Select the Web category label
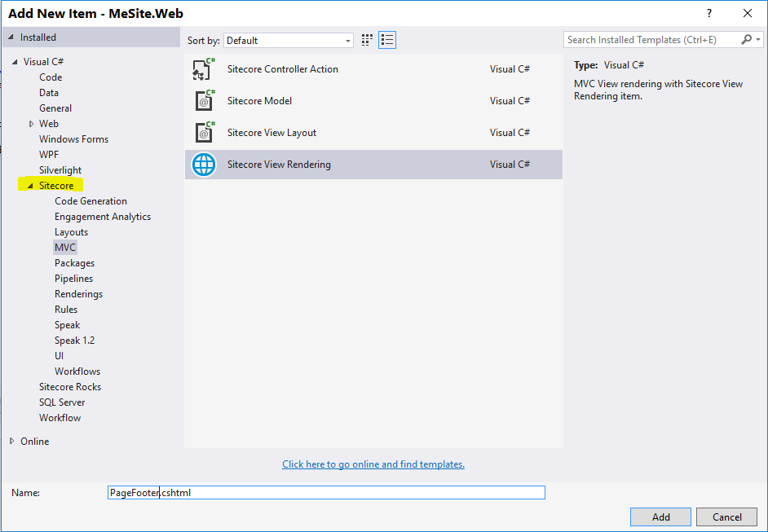 [48, 124]
